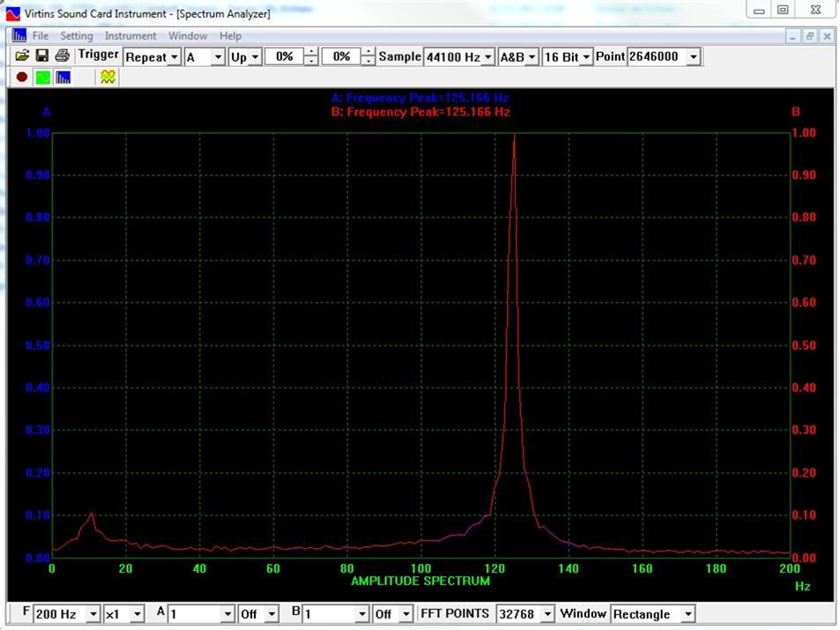Open the Window menu

pyautogui.click(x=188, y=36)
